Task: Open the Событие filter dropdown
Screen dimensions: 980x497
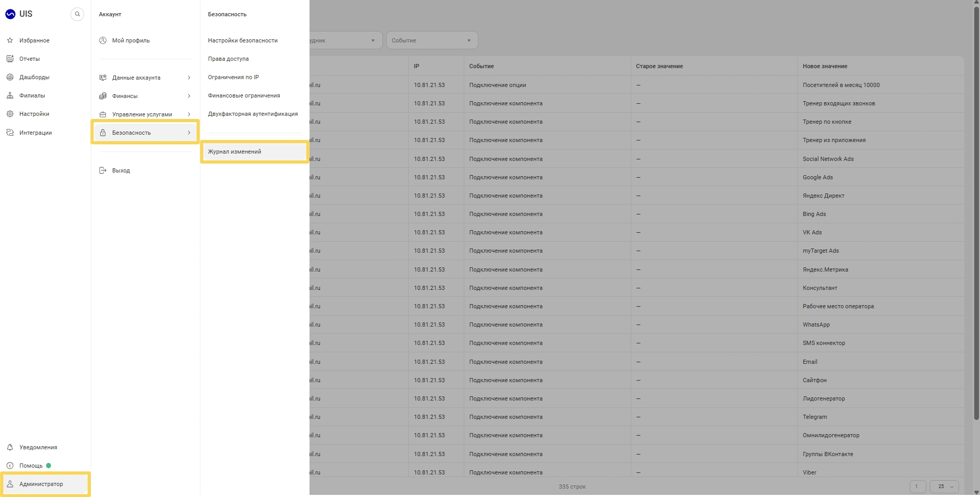Action: 432,40
